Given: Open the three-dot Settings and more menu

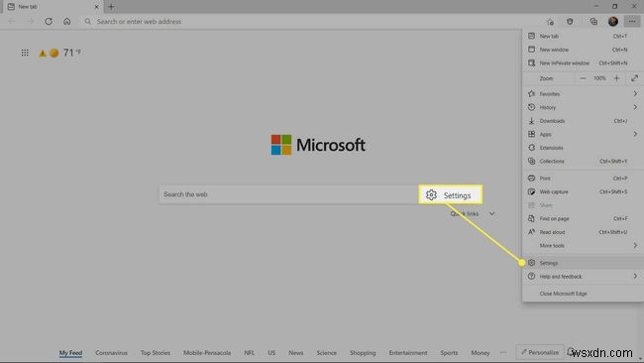Looking at the screenshot, I should [632, 22].
